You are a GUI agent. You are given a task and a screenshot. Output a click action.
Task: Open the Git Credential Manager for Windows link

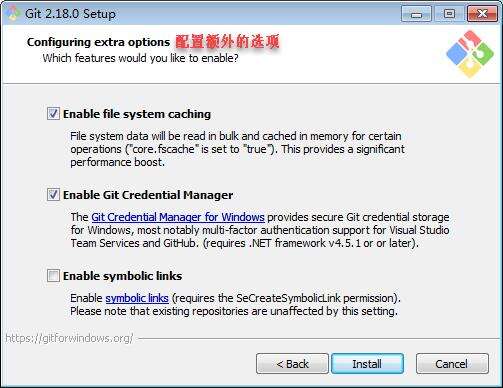[178, 217]
